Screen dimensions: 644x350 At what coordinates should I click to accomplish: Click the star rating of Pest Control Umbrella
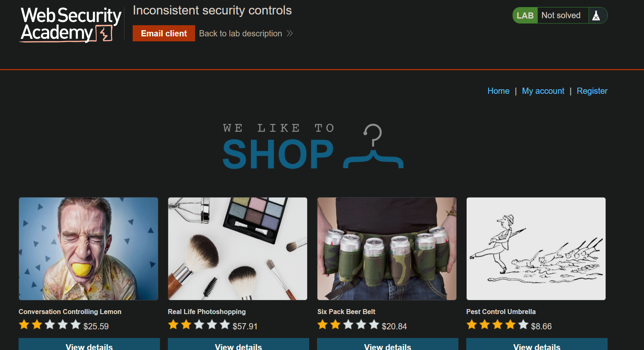click(x=497, y=325)
